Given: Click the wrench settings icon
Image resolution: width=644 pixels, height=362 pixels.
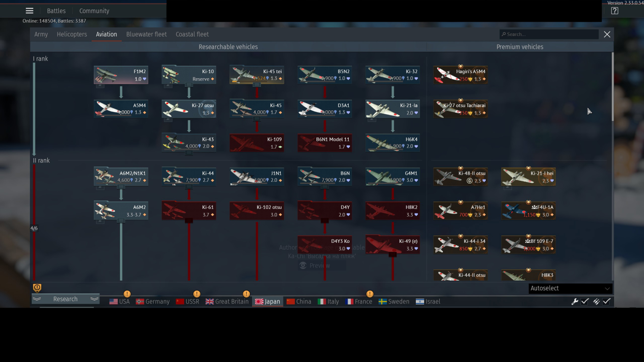Looking at the screenshot, I should coord(575,302).
